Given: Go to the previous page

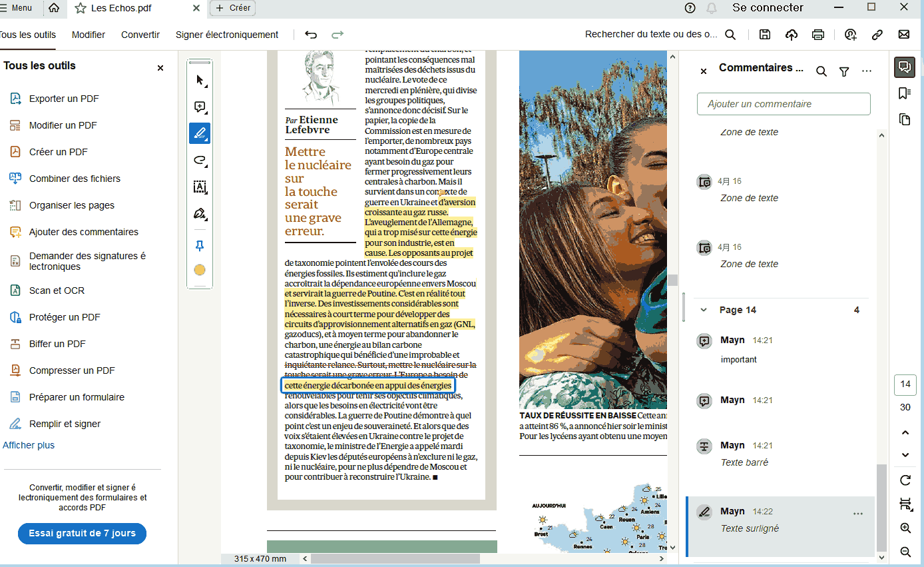Looking at the screenshot, I should click(905, 432).
